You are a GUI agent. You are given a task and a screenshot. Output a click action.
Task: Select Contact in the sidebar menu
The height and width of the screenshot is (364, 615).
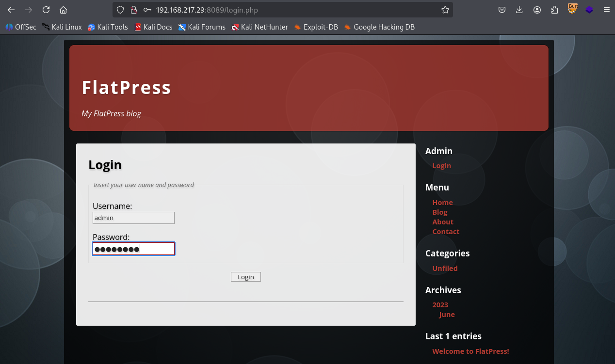pos(446,232)
